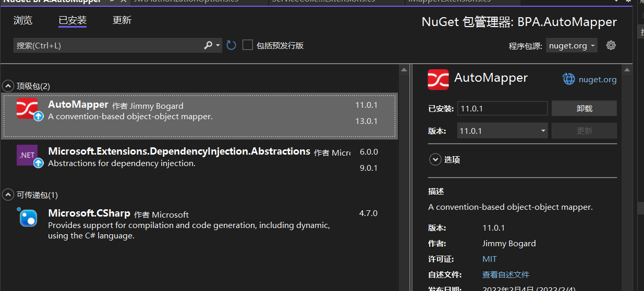Click the .NET icon of DependencyInjection.Abstractions
This screenshot has height=291, width=644.
[27, 155]
